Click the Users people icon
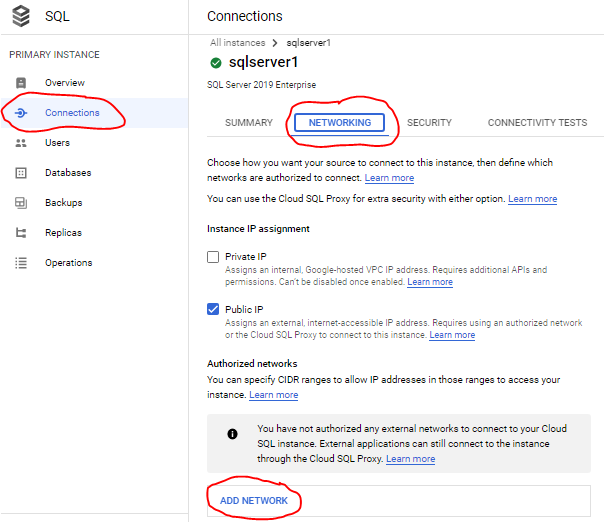 [21, 143]
